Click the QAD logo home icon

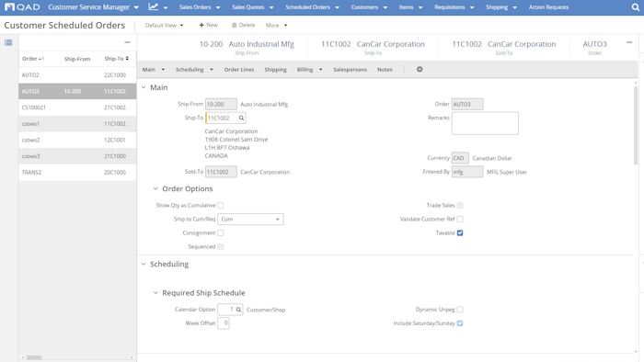point(22,7)
